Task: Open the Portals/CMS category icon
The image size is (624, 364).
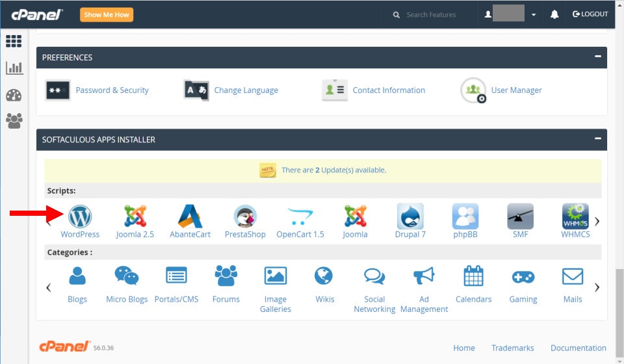Action: tap(176, 276)
